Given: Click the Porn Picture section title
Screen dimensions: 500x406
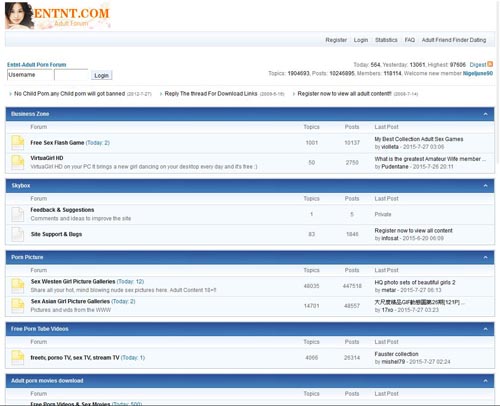Looking at the screenshot, I should [x=27, y=257].
